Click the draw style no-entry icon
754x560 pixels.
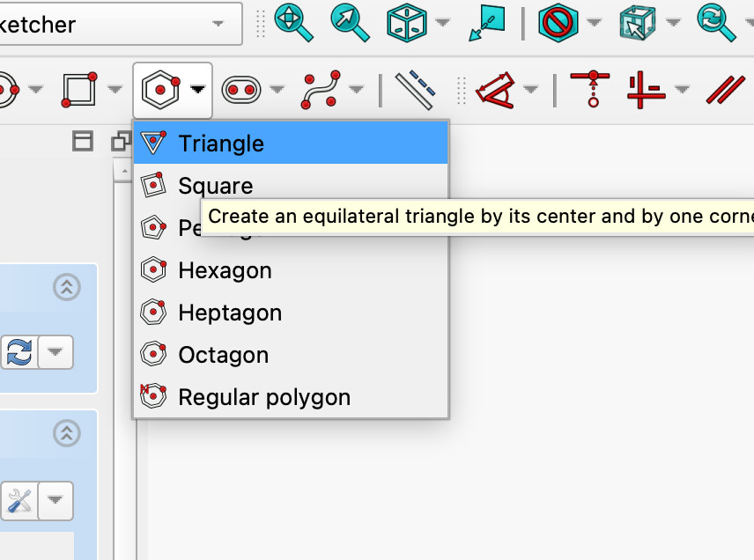click(558, 23)
